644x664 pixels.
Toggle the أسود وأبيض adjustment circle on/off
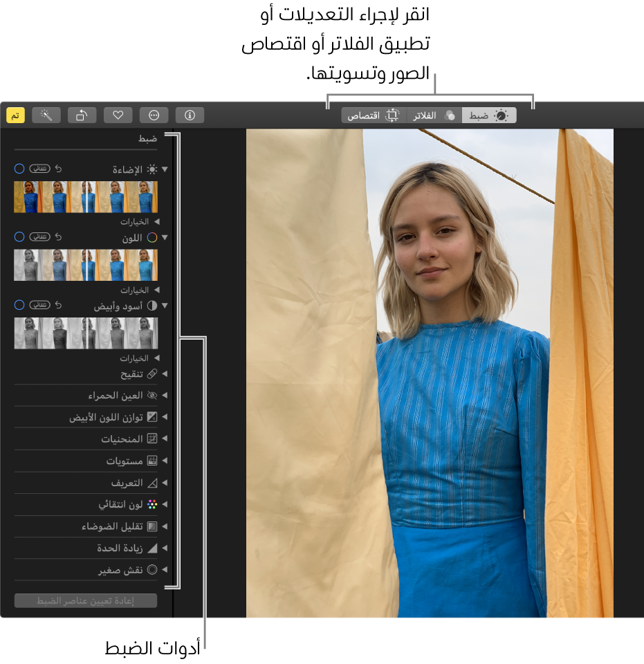pos(19,305)
